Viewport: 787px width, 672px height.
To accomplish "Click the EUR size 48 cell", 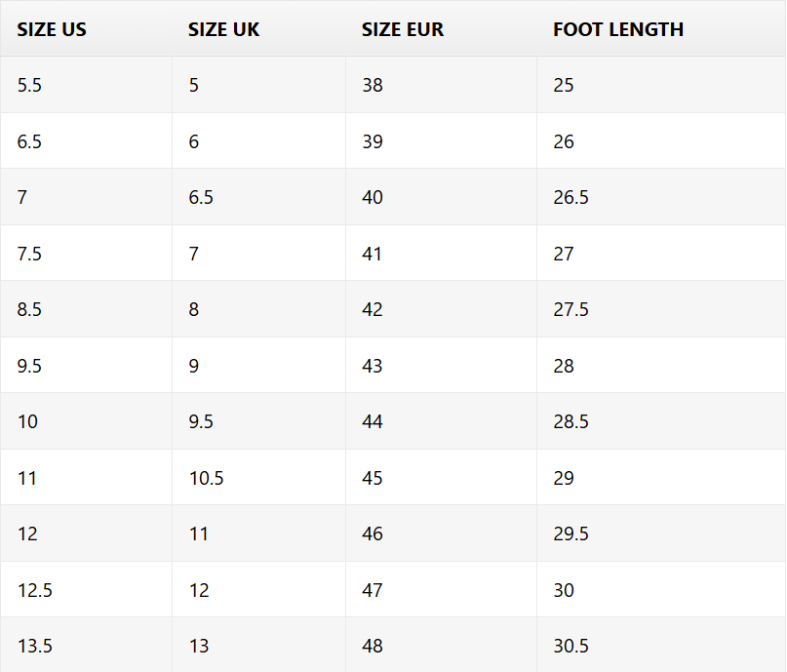I will [x=441, y=645].
